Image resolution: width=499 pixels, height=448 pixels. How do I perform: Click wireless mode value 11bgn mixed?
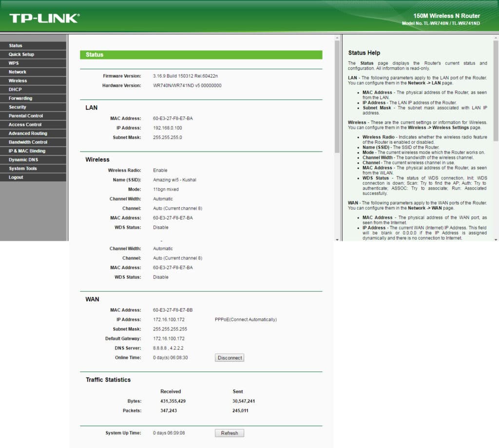tap(166, 189)
